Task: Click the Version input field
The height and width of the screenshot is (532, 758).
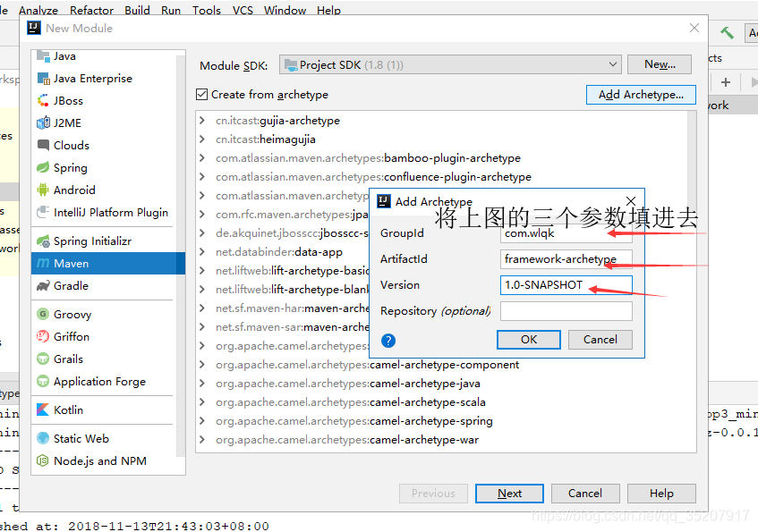Action: pyautogui.click(x=566, y=285)
